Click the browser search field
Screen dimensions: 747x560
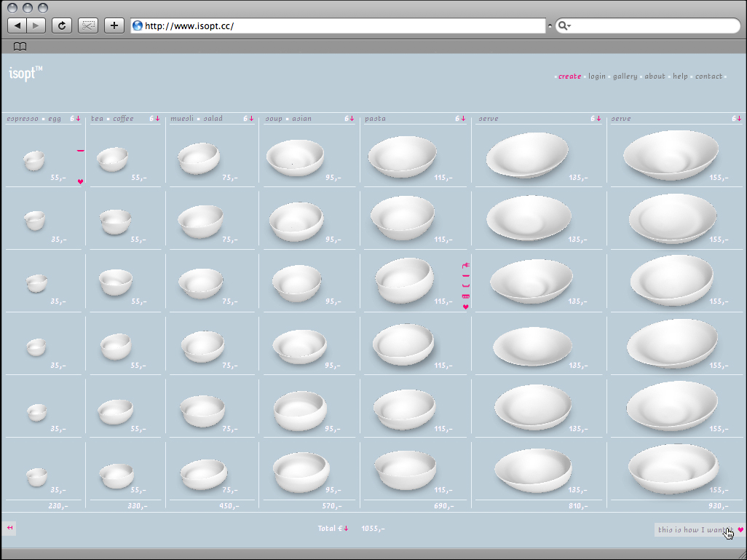click(648, 25)
